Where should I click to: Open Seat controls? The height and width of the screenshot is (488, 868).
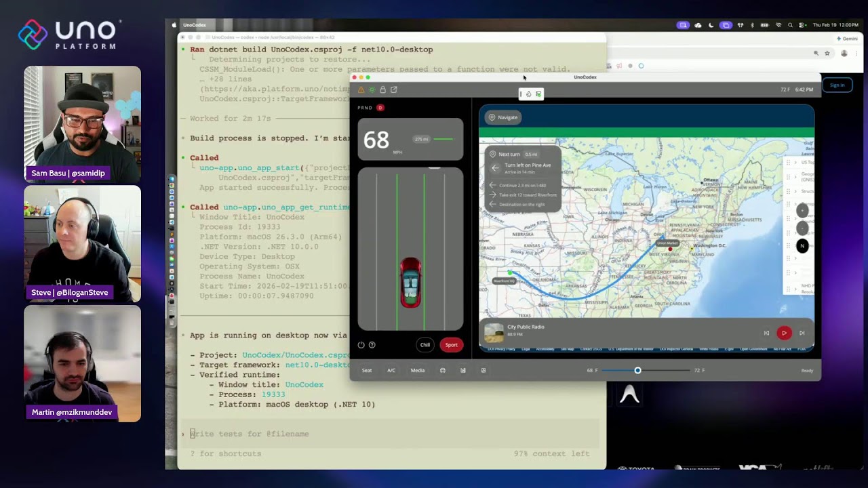tap(367, 370)
